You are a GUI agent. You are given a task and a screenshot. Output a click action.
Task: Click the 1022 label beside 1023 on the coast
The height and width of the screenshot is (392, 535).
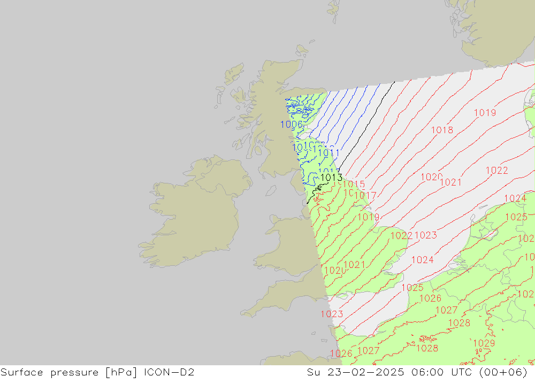click(x=401, y=236)
